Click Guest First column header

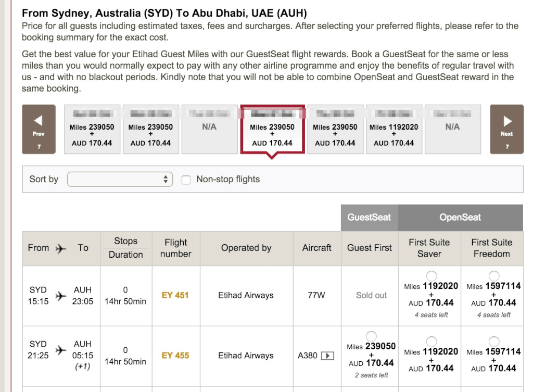click(370, 248)
